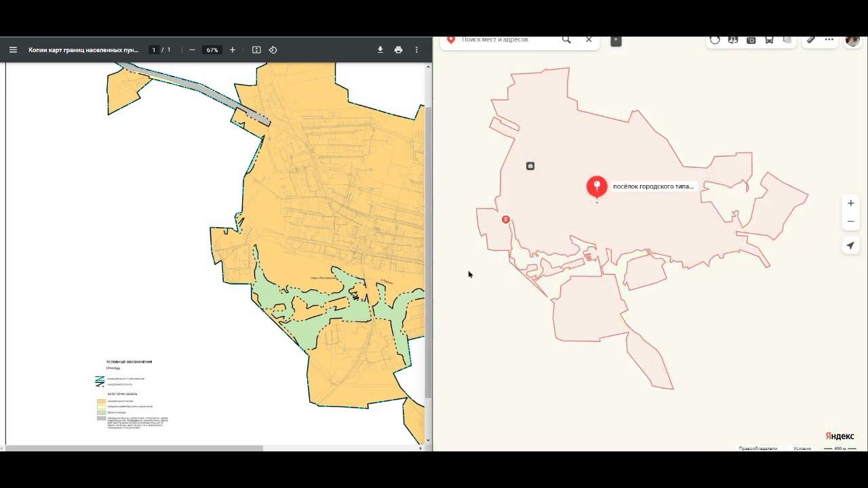Open the three-dots map menu
Viewport: 868px width, 488px height.
829,40
